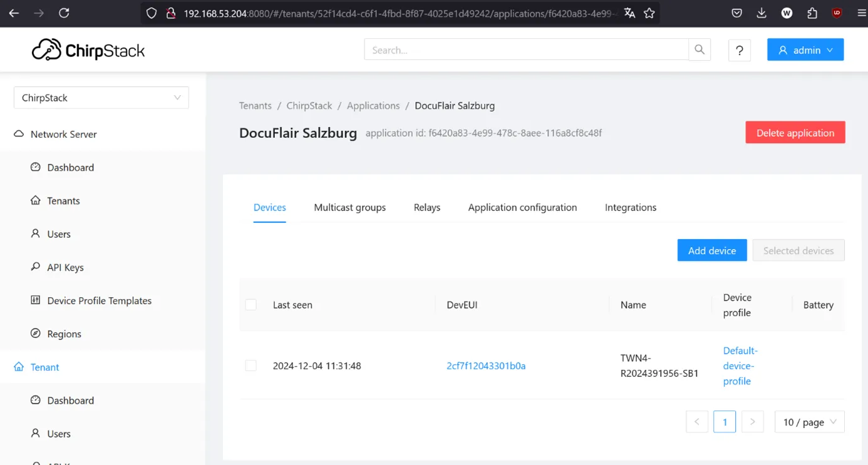Open the 10 / page size dropdown
The width and height of the screenshot is (868, 465).
tap(809, 422)
